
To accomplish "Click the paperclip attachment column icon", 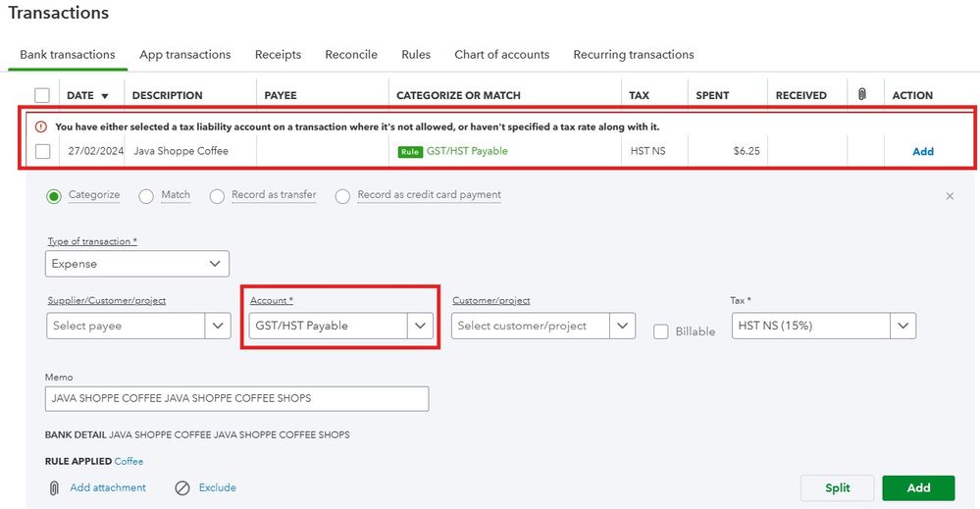I will coord(862,95).
